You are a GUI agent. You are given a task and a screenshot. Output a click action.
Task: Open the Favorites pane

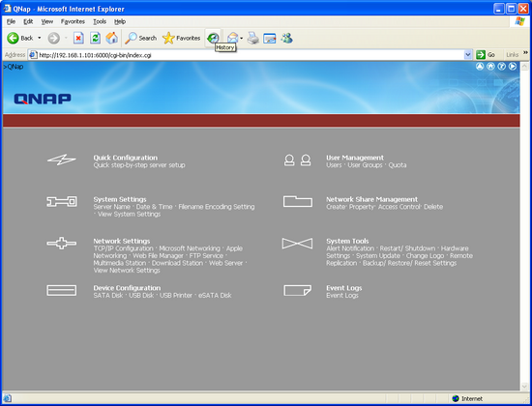(x=182, y=38)
